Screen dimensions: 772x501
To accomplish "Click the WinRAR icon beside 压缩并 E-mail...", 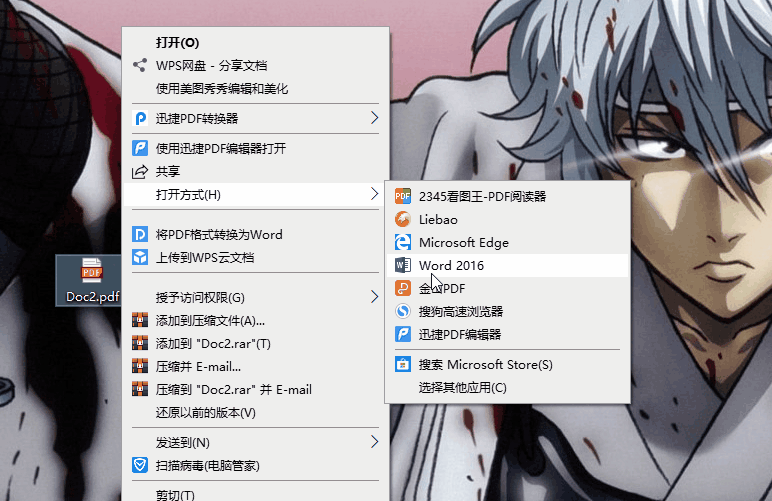I will pyautogui.click(x=140, y=366).
